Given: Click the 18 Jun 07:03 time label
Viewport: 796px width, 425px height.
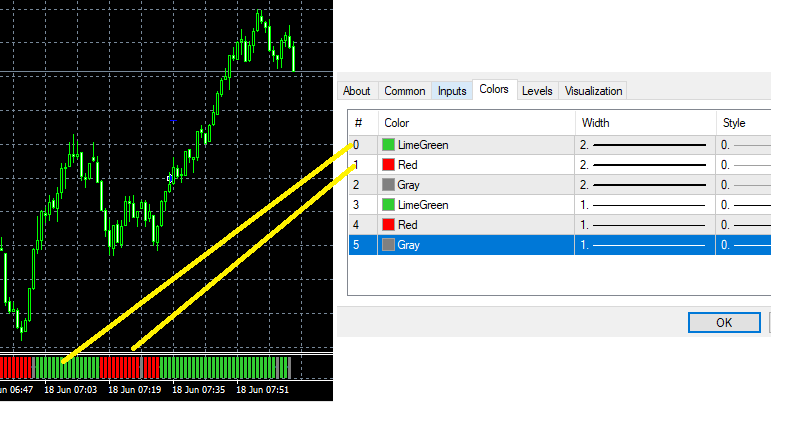Looking at the screenshot, I should click(x=71, y=390).
